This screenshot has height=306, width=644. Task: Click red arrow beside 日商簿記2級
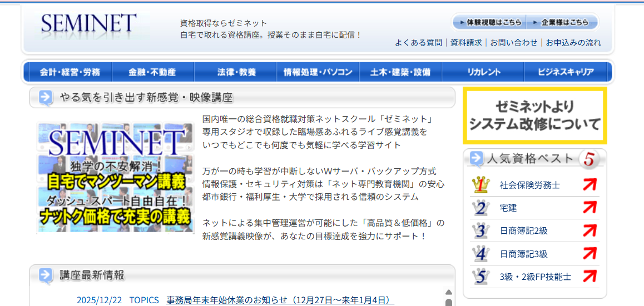589,230
